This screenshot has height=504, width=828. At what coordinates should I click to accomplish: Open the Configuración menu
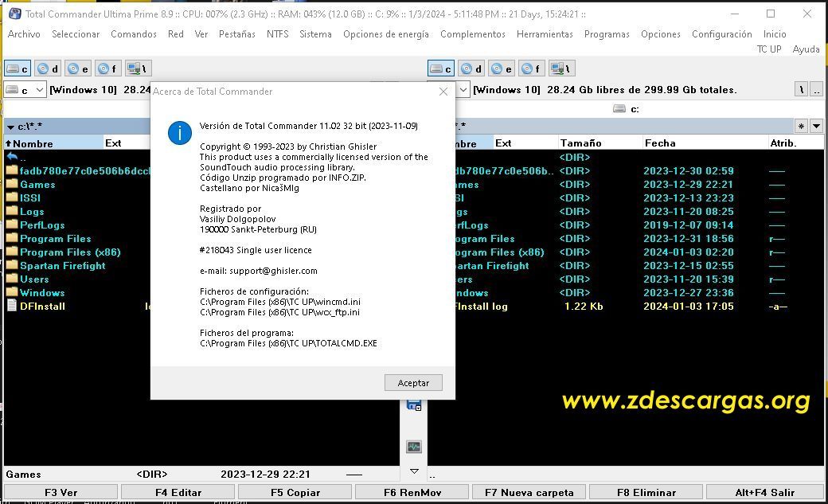click(722, 33)
